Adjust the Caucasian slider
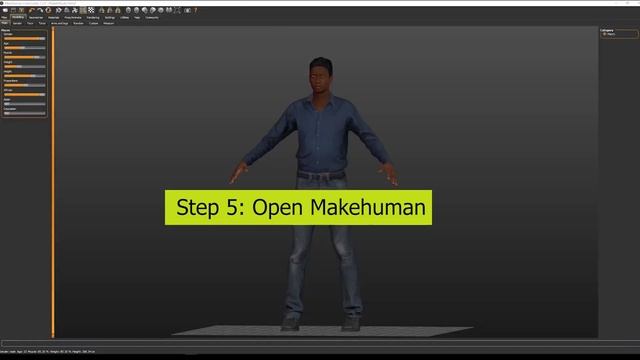The height and width of the screenshot is (360, 640). pos(24,113)
